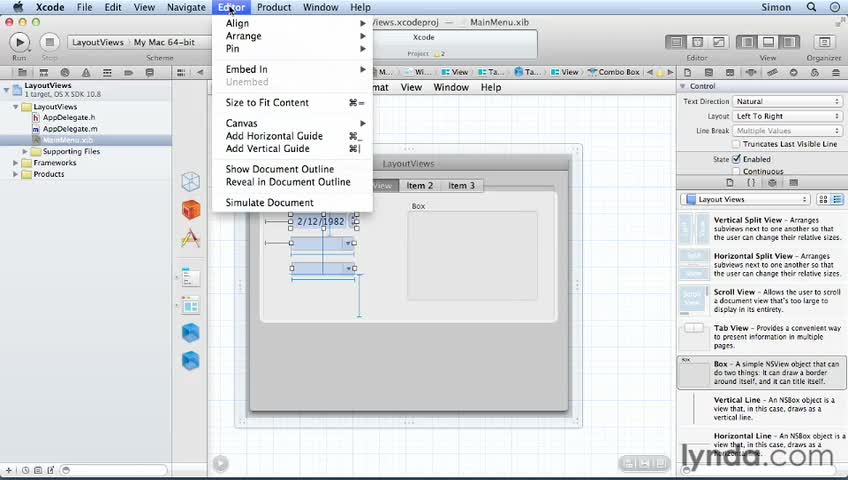Show the Project navigator
Image resolution: width=848 pixels, height=480 pixels.
[x=22, y=72]
